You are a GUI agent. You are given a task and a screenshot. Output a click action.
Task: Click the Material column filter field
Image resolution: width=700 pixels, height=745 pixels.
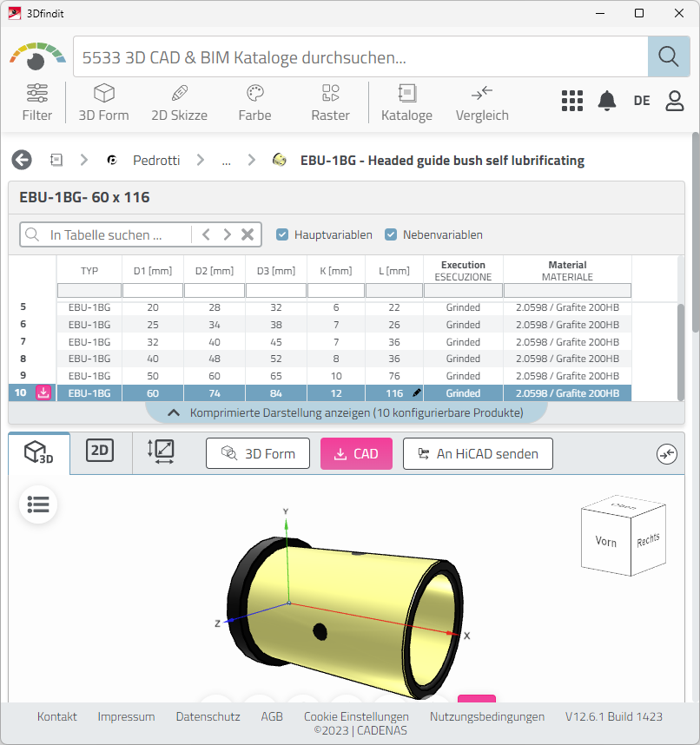click(x=567, y=290)
